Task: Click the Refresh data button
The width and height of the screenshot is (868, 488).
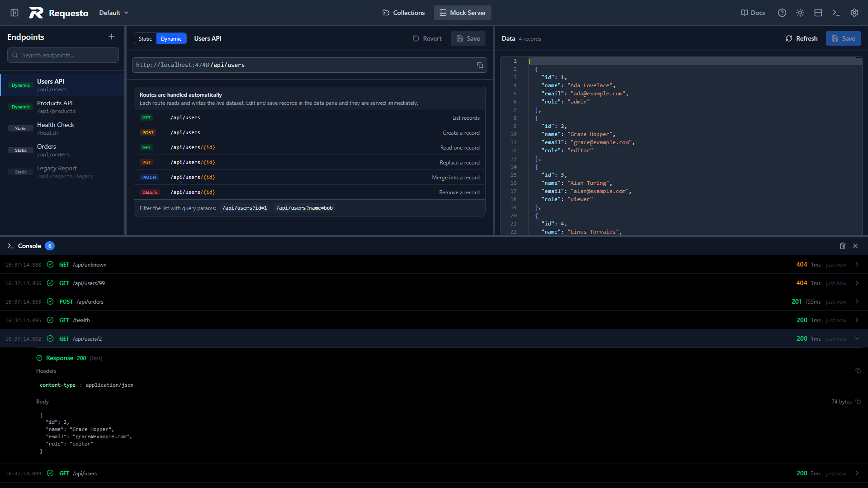Action: click(x=802, y=38)
